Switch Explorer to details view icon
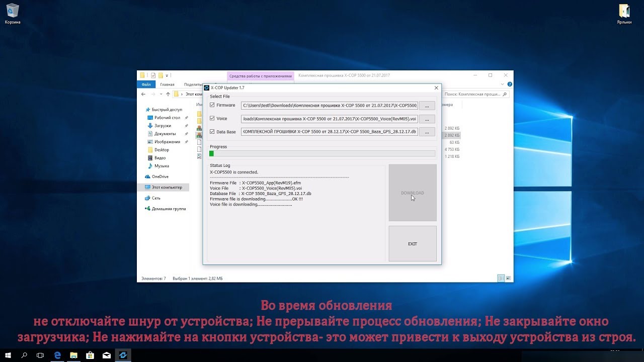644x362 pixels. tap(501, 278)
